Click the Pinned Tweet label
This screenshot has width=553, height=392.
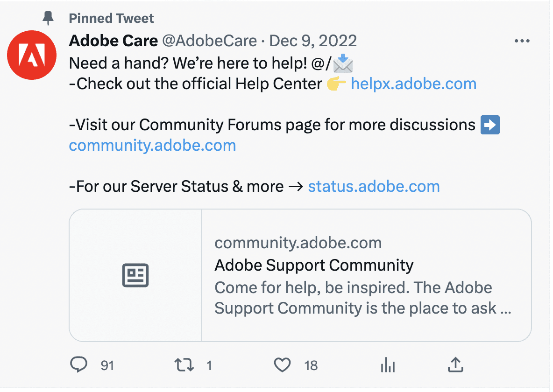(111, 19)
